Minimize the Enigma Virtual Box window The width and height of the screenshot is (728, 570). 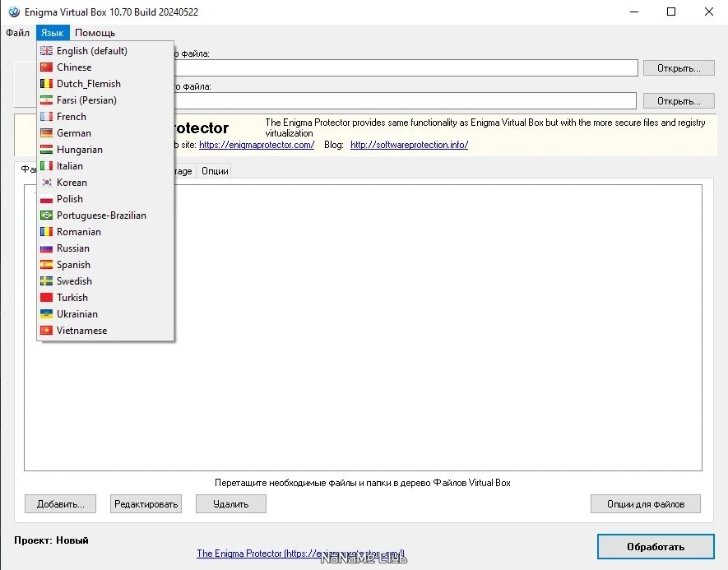click(x=634, y=12)
